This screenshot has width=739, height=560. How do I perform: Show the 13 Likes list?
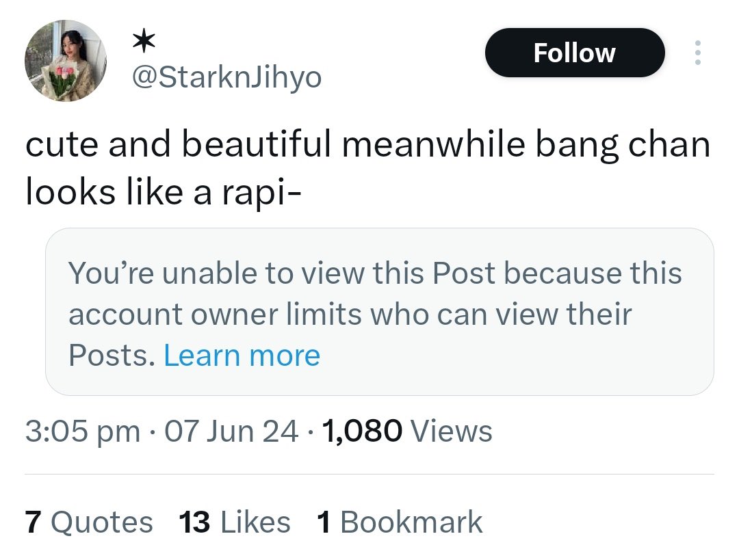(x=235, y=522)
